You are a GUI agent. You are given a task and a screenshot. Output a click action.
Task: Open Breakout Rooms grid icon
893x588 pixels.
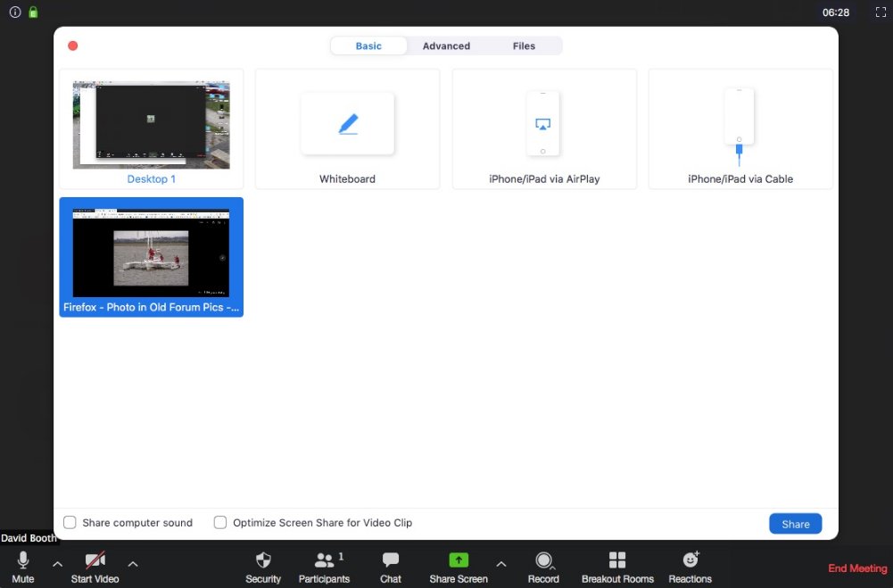[x=617, y=560]
